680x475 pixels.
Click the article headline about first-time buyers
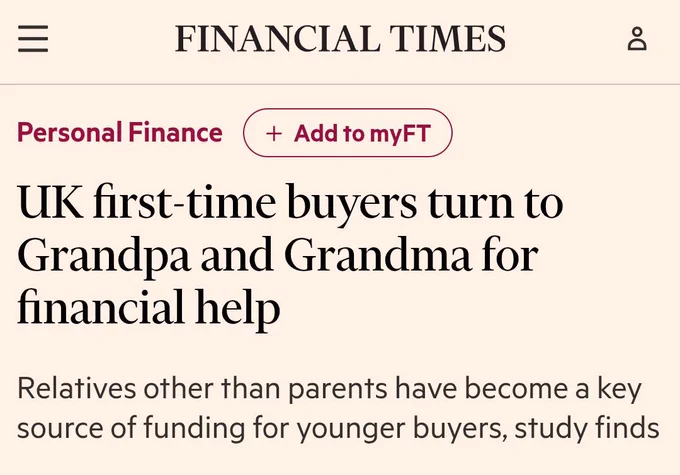click(x=291, y=255)
